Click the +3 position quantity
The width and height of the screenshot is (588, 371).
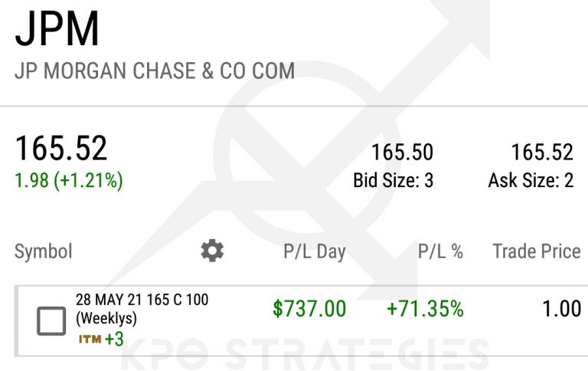point(114,338)
